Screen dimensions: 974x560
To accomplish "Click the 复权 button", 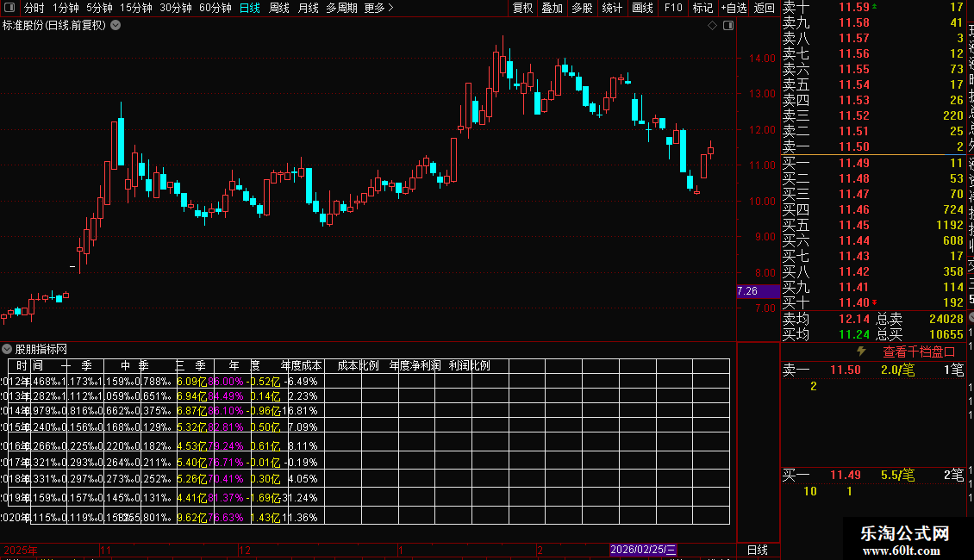I will 522,8.
